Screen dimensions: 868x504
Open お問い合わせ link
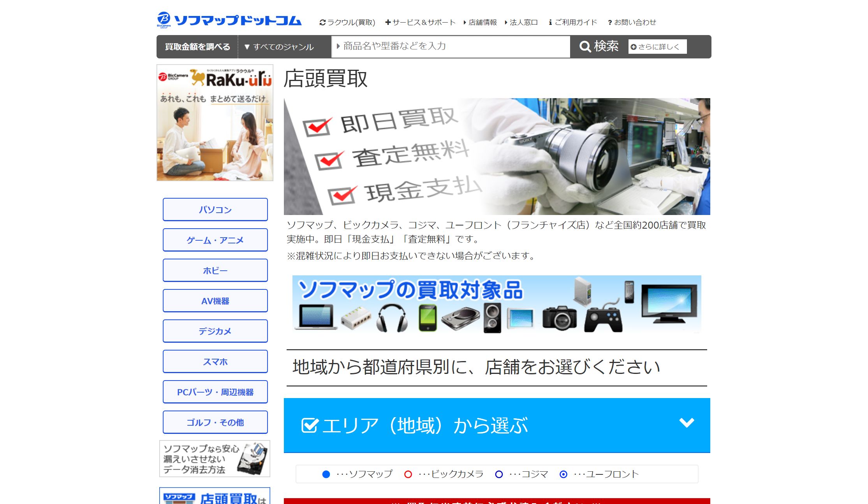tap(632, 23)
